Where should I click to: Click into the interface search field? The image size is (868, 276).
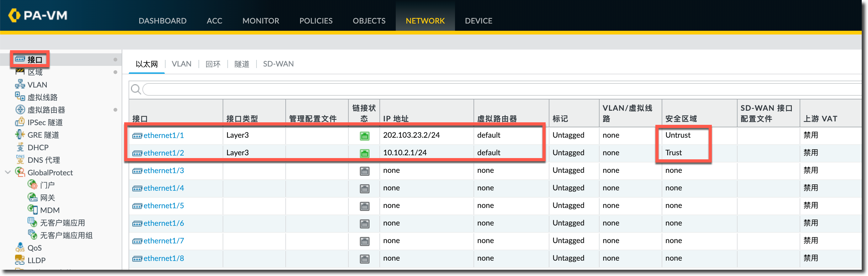click(x=472, y=90)
